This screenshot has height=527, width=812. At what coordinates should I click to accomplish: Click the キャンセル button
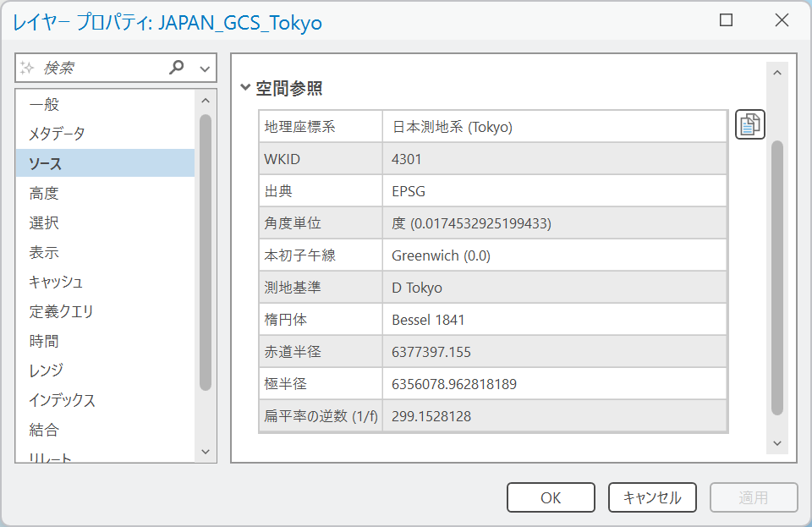(x=651, y=497)
